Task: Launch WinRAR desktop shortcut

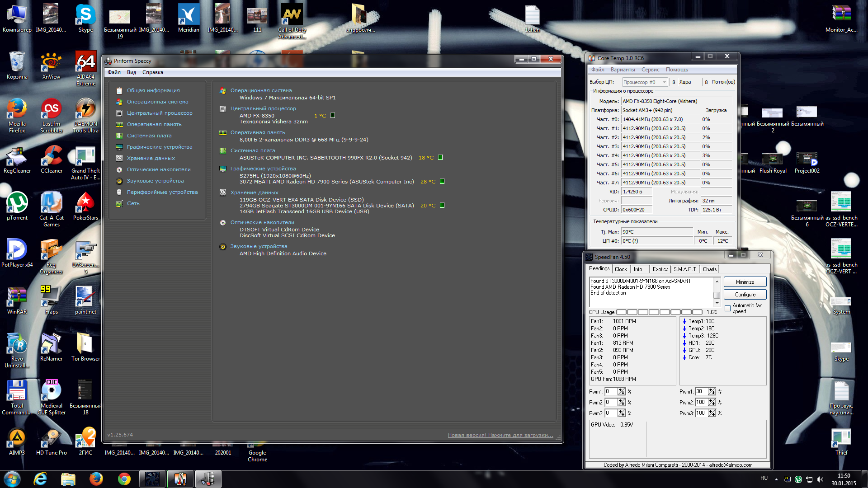Action: click(17, 300)
